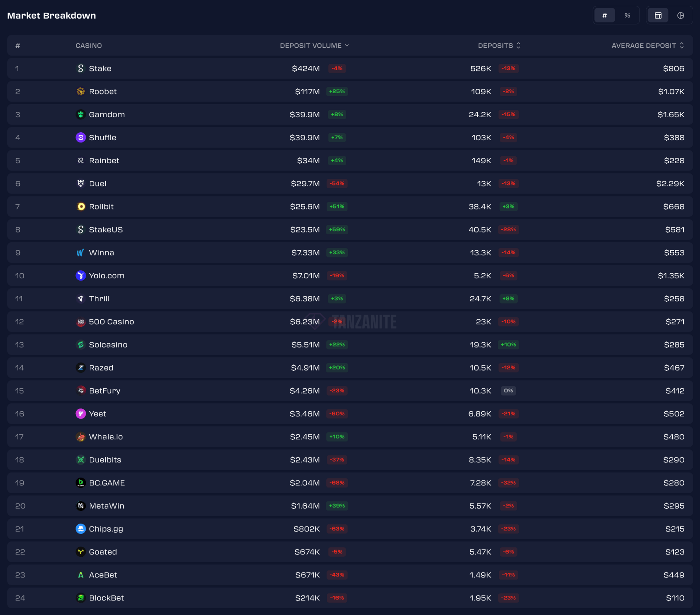The height and width of the screenshot is (615, 700).
Task: Click the Shuffle purple logo icon
Action: [x=81, y=137]
